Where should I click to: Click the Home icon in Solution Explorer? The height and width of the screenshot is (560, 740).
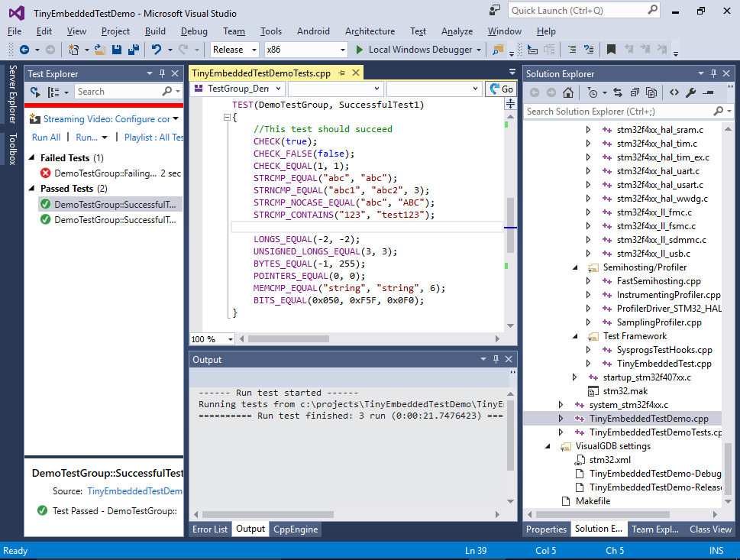pyautogui.click(x=568, y=92)
